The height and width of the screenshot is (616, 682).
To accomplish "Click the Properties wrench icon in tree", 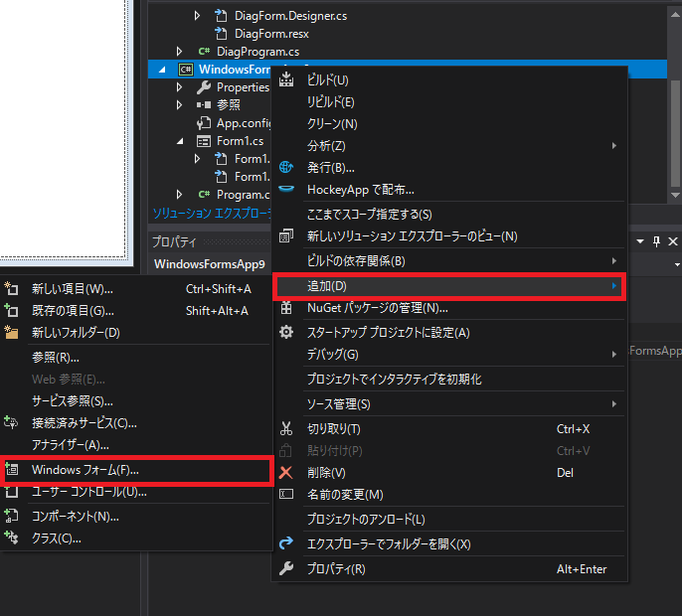I will point(204,87).
